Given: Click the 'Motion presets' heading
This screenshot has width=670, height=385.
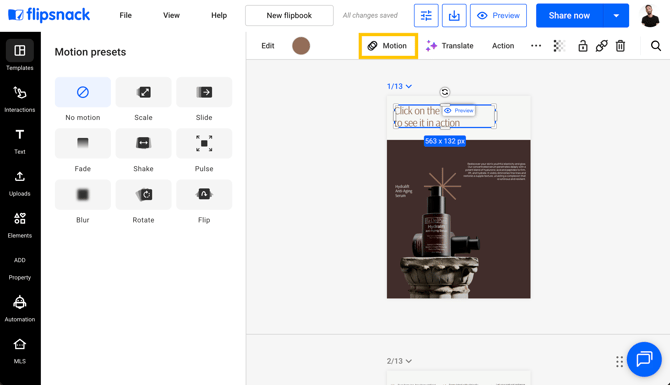Looking at the screenshot, I should pyautogui.click(x=91, y=52).
